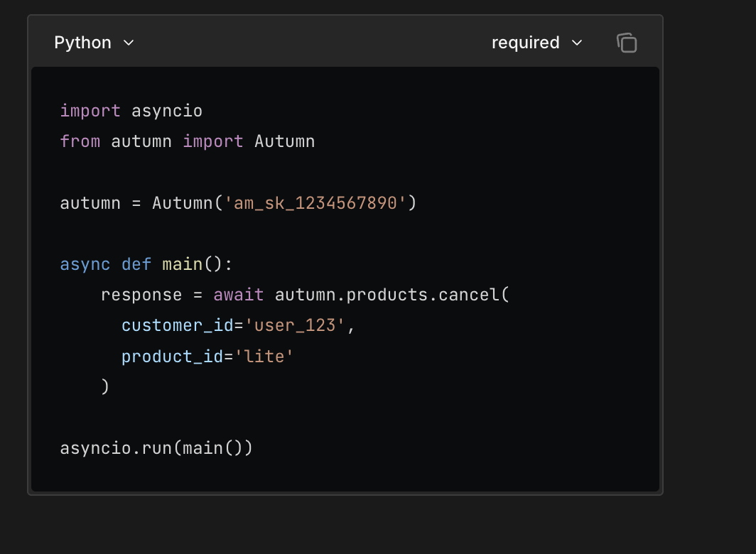The height and width of the screenshot is (554, 756).
Task: Click the 'main' function name in the definition
Action: click(183, 264)
